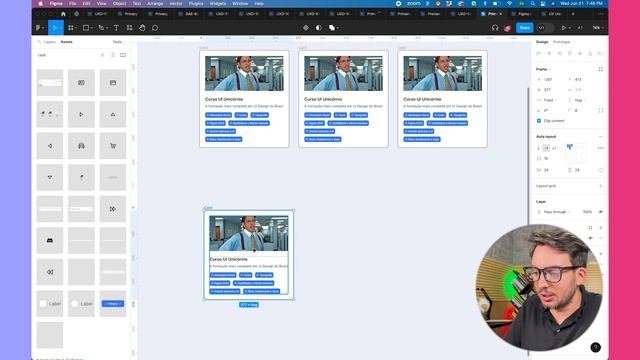Click the Mask toggle icon in toolbar
The width and height of the screenshot is (640, 360).
point(319,28)
